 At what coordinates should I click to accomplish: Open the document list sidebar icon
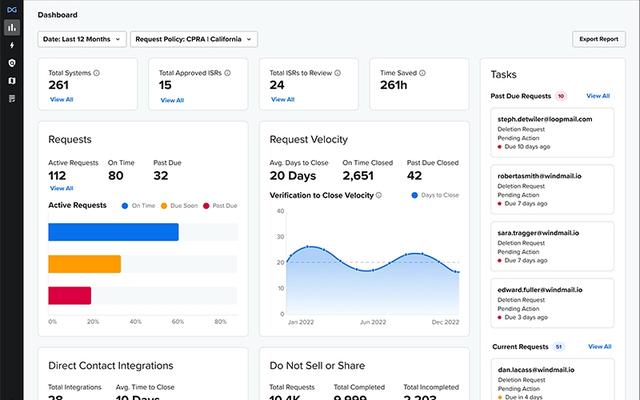pos(11,98)
